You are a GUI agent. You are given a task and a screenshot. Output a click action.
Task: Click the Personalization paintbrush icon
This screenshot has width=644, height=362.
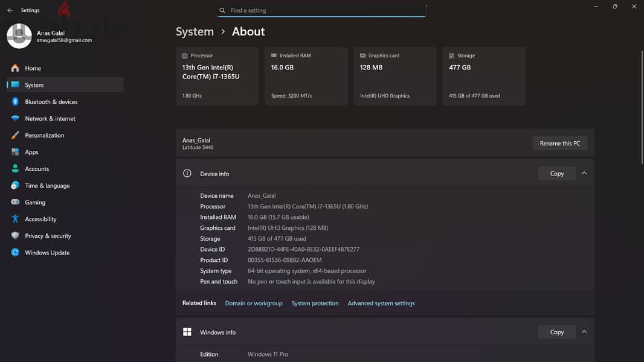click(x=15, y=135)
